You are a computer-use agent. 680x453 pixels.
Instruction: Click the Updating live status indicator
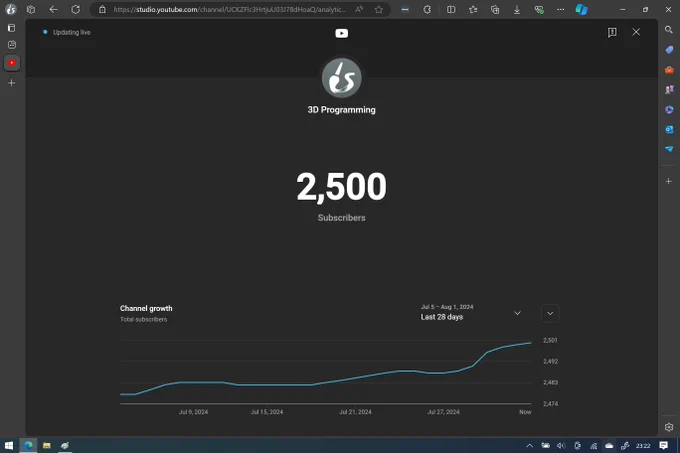coord(67,32)
